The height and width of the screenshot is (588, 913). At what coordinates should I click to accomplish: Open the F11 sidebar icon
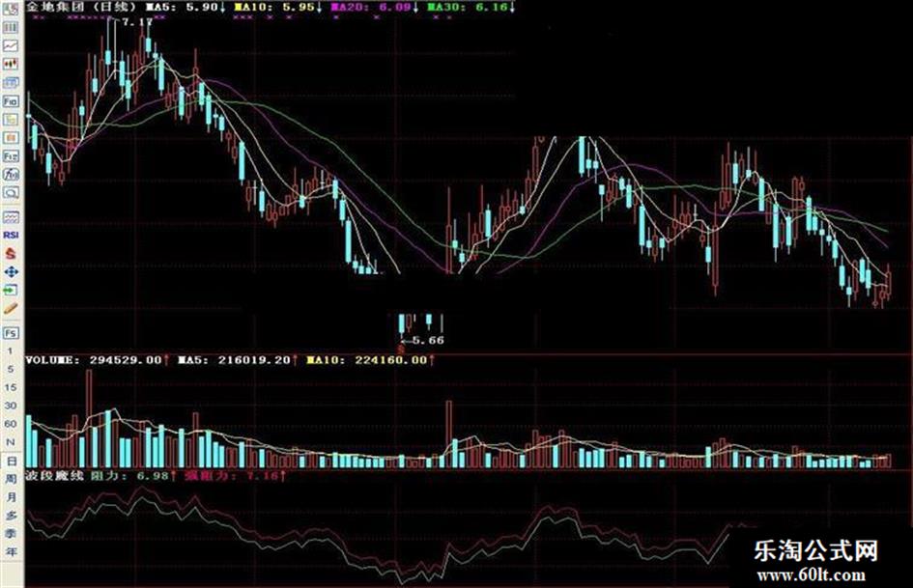pyautogui.click(x=11, y=156)
